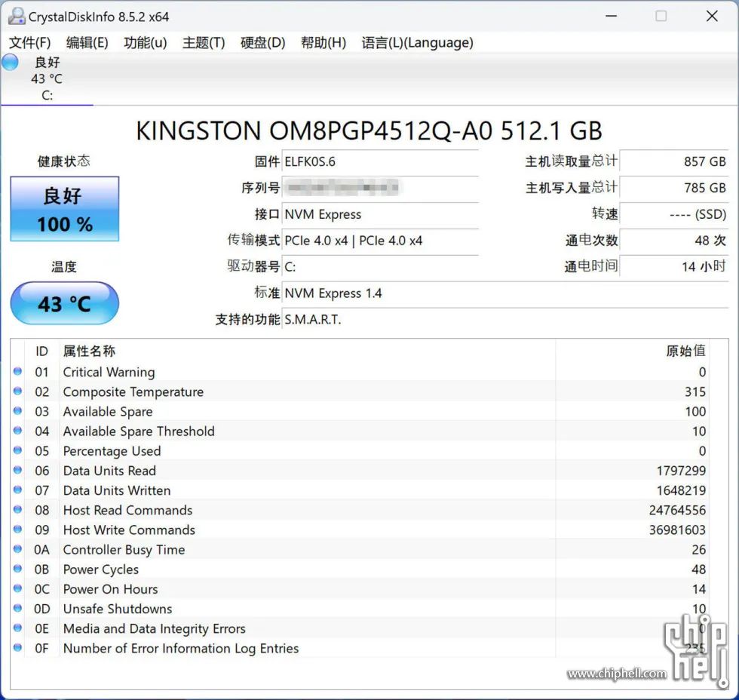Click the raw value 1797299
The height and width of the screenshot is (700, 739).
click(682, 471)
